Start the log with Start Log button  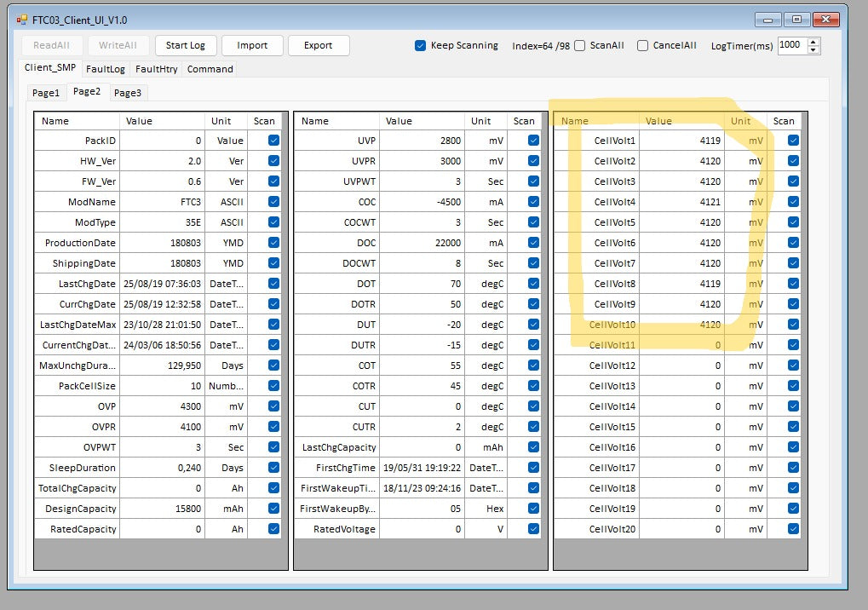point(186,45)
